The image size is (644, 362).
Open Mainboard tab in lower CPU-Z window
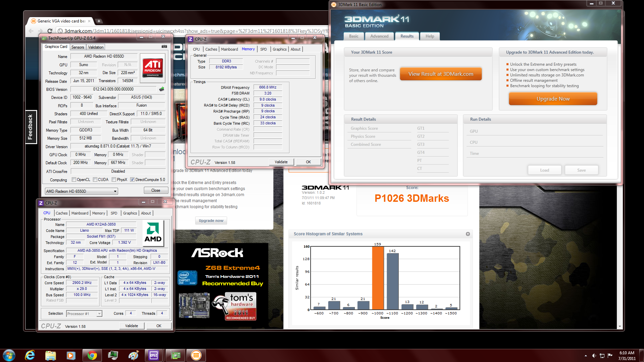[80, 213]
